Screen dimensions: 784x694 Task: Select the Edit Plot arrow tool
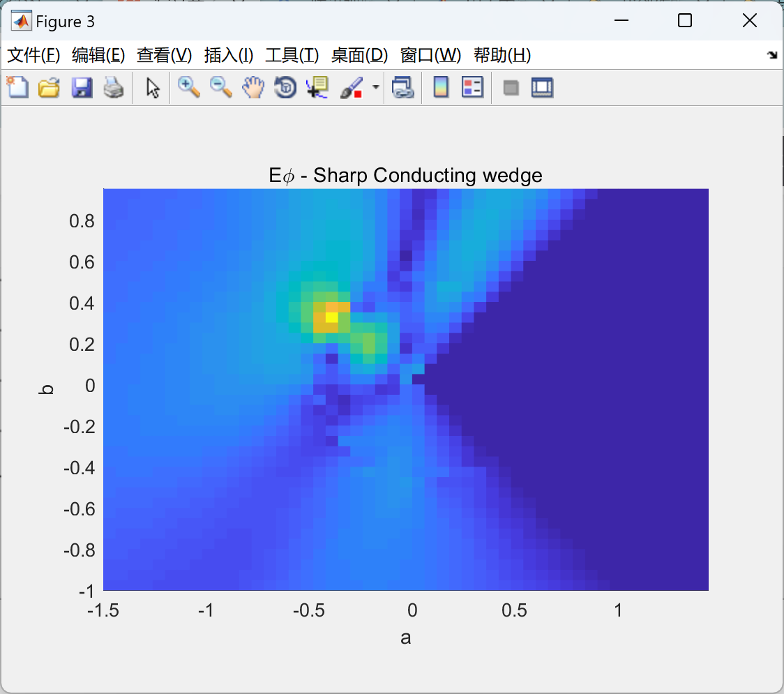[x=153, y=88]
